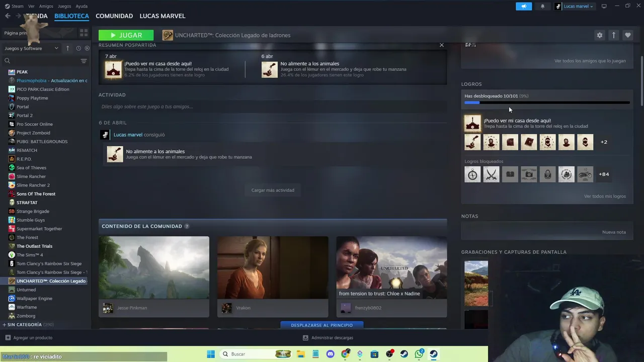Viewport: 644px width, 362px height.
Task: Select the locked crossed swords achievement
Action: pos(491,174)
